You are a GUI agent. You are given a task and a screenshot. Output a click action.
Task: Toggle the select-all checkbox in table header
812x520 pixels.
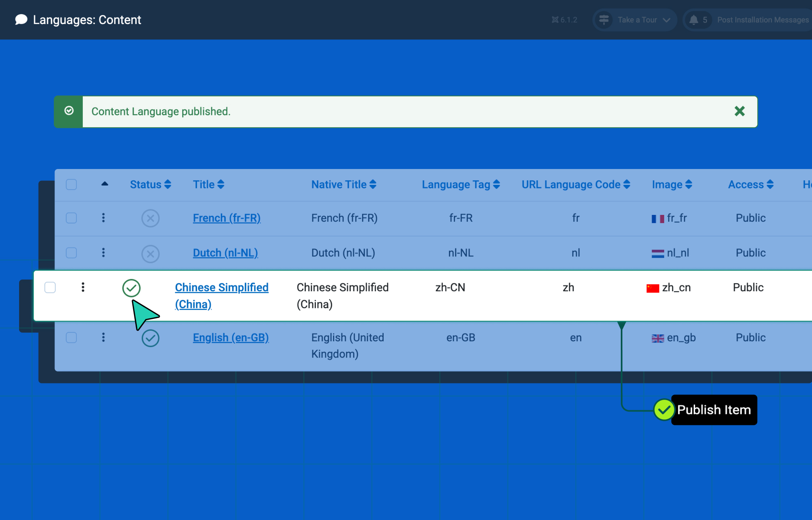coord(71,184)
